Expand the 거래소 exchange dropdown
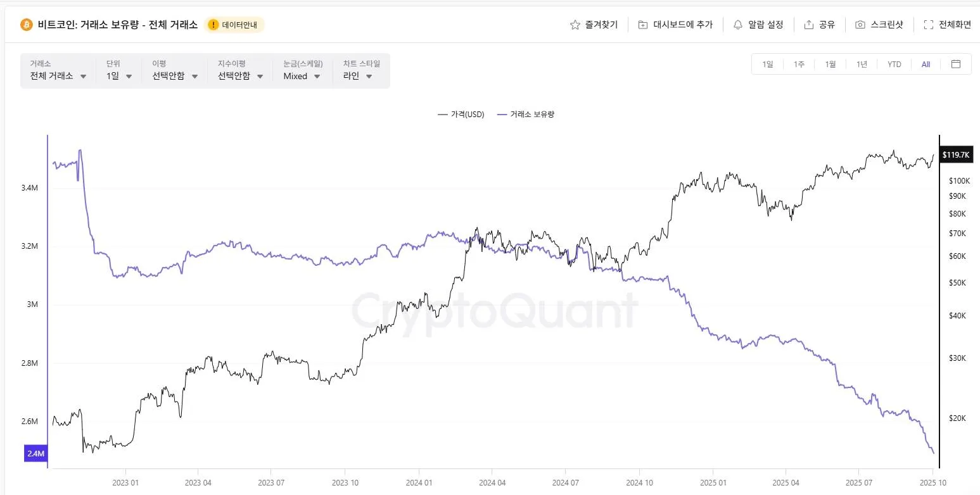The width and height of the screenshot is (980, 495). [x=58, y=76]
